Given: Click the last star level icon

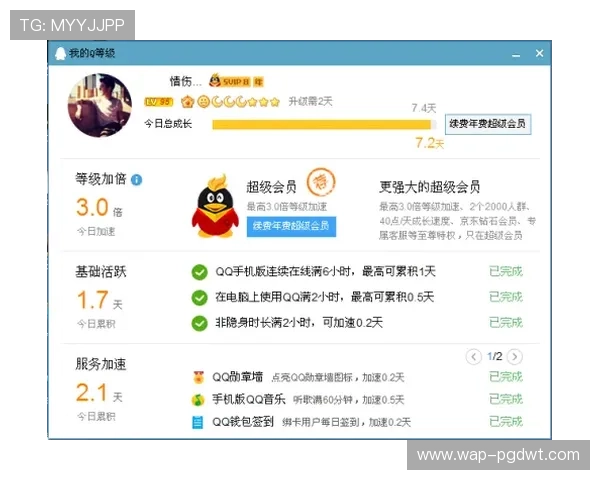Looking at the screenshot, I should coord(275,102).
